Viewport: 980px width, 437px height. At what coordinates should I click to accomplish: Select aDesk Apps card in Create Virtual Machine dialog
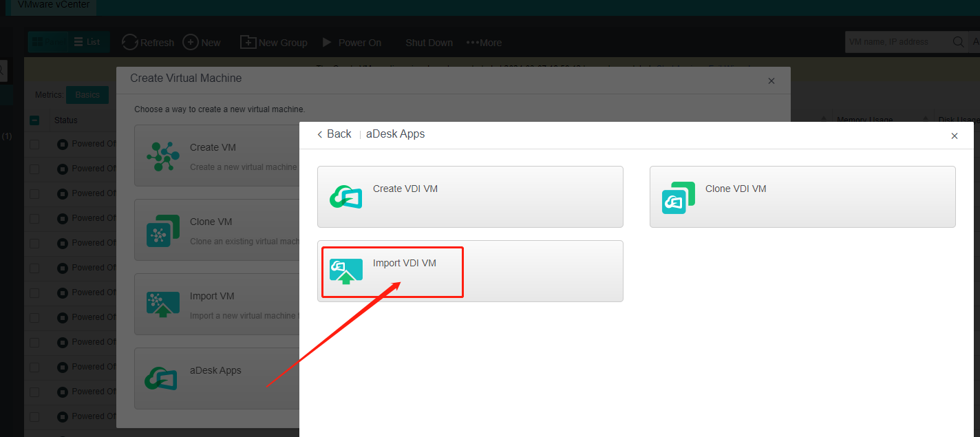coord(217,379)
